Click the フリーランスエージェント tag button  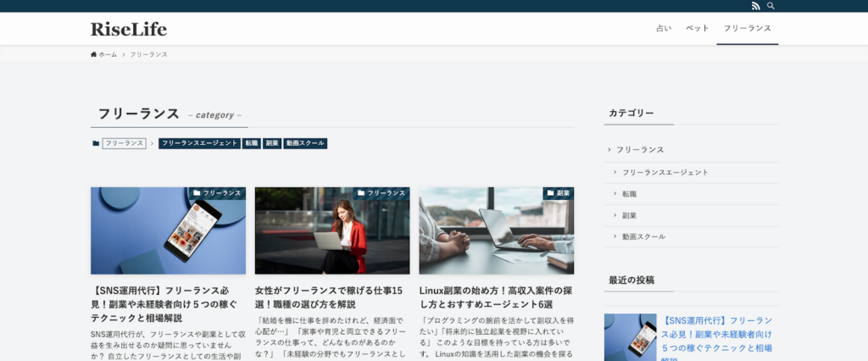pyautogui.click(x=198, y=143)
